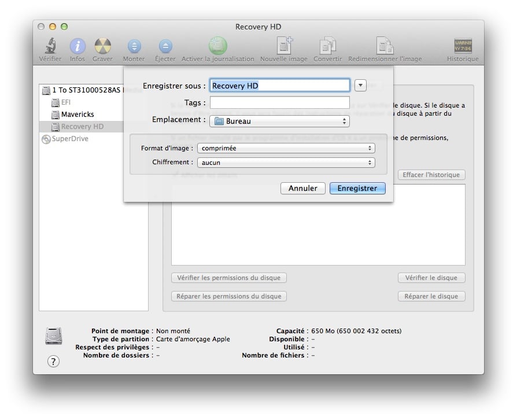Click the Nouvelle image icon
The height and width of the screenshot is (420, 517).
(284, 46)
